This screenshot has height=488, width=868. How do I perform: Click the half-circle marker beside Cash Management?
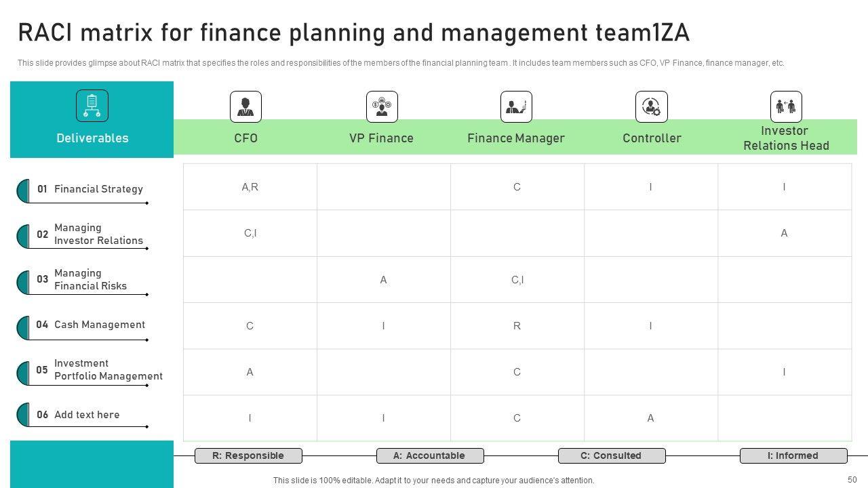pos(23,327)
